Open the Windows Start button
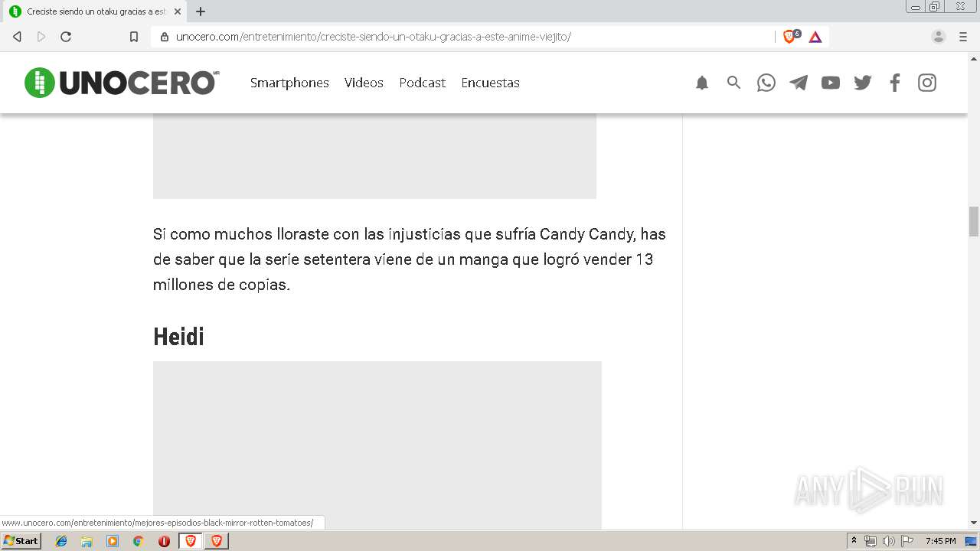This screenshot has width=980, height=551. pos(21,540)
